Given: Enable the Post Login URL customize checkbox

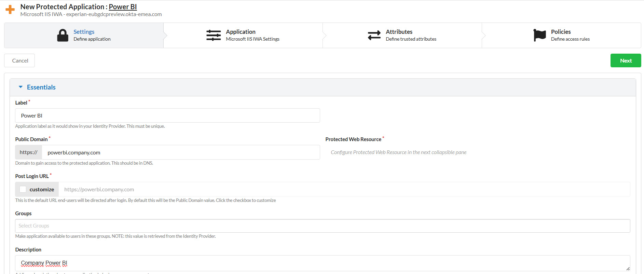Looking at the screenshot, I should click(23, 189).
